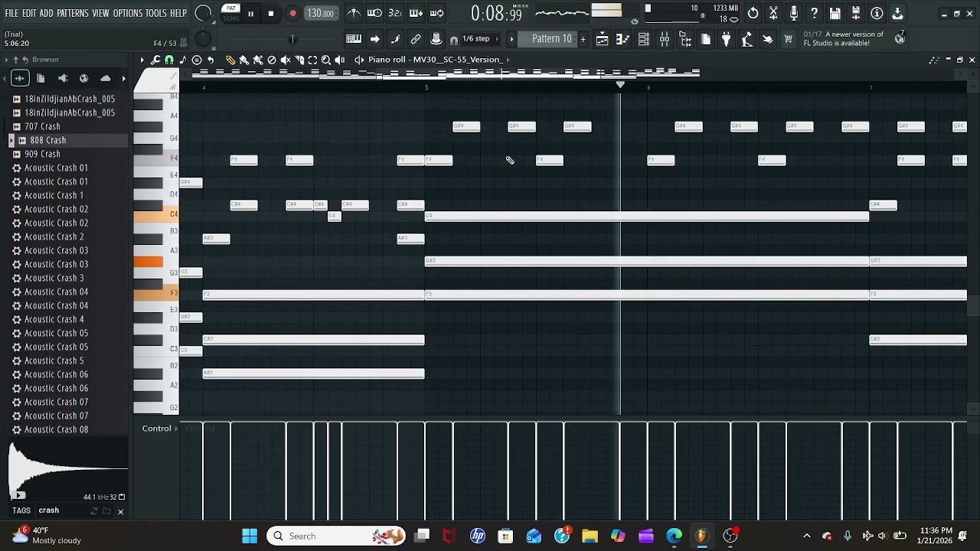Image resolution: width=980 pixels, height=551 pixels.
Task: Toggle overdub blend recording icon
Action: pyautogui.click(x=416, y=13)
